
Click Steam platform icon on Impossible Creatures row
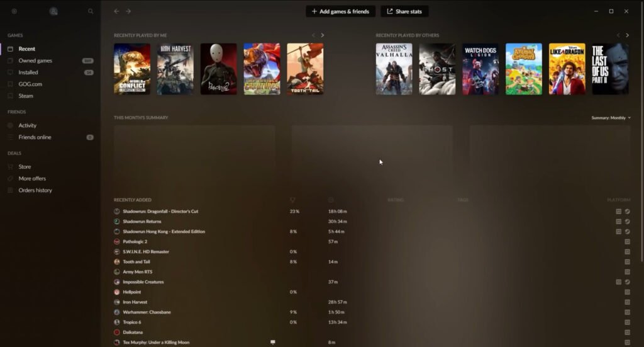627,282
